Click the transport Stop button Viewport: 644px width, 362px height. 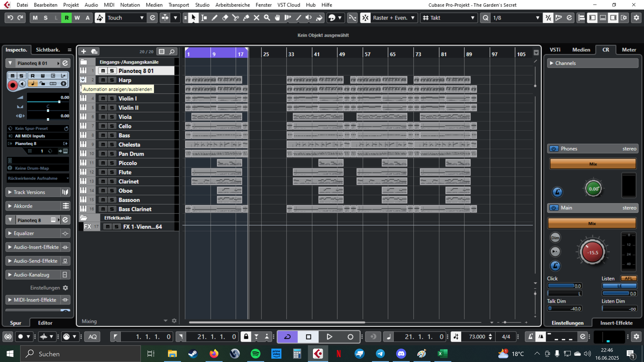(309, 337)
